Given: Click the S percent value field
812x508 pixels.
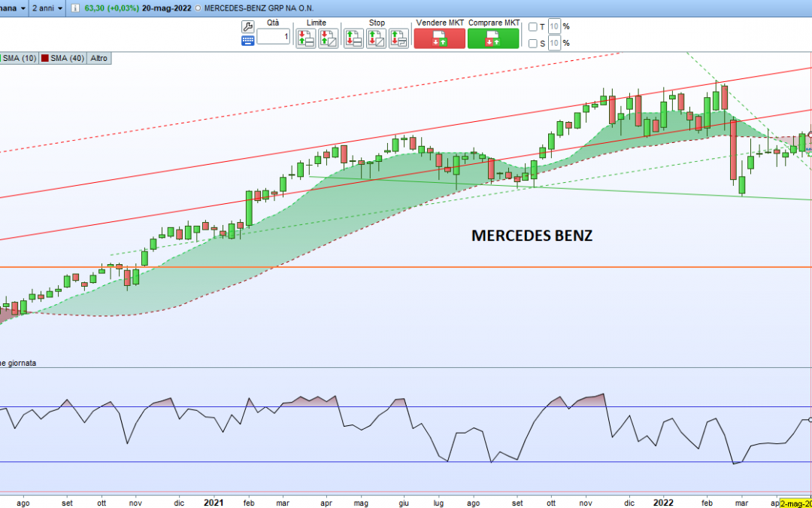Looking at the screenshot, I should coord(554,43).
